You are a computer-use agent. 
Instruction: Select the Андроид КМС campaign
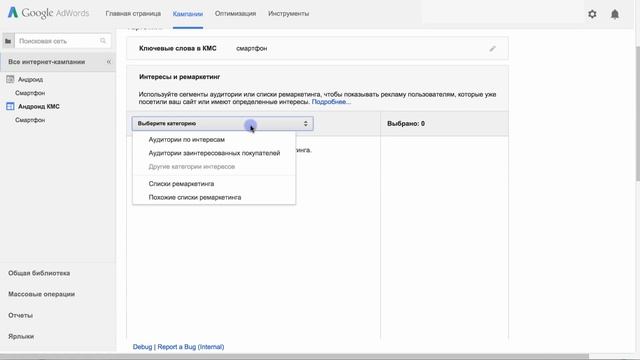39,107
